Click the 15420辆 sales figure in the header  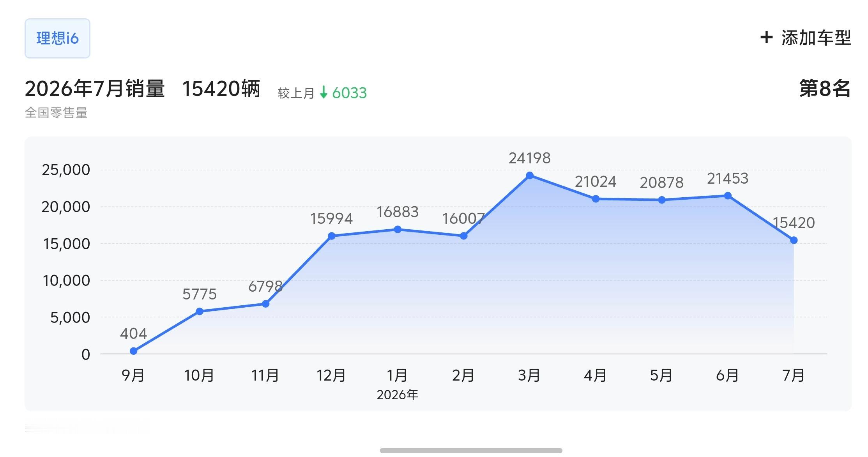point(221,89)
